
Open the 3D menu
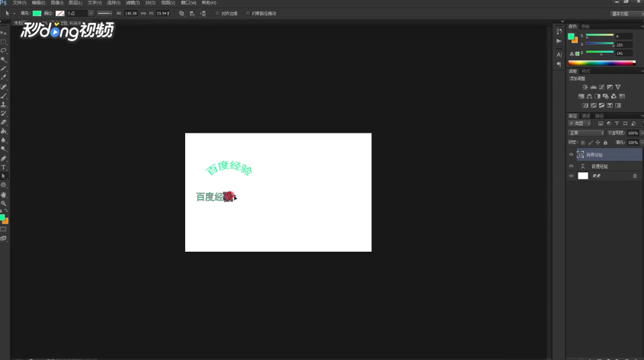tap(150, 3)
